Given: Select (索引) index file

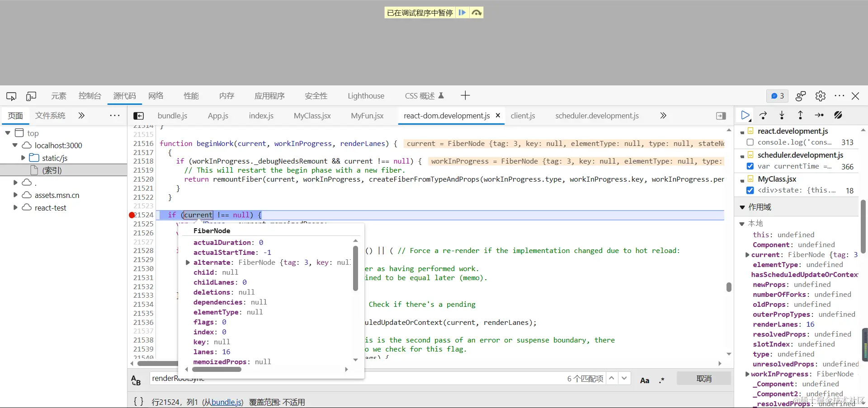Looking at the screenshot, I should [x=52, y=170].
